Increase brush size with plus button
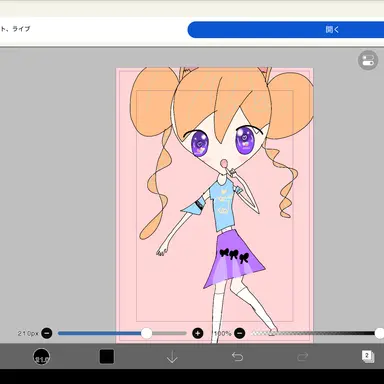 tap(198, 333)
